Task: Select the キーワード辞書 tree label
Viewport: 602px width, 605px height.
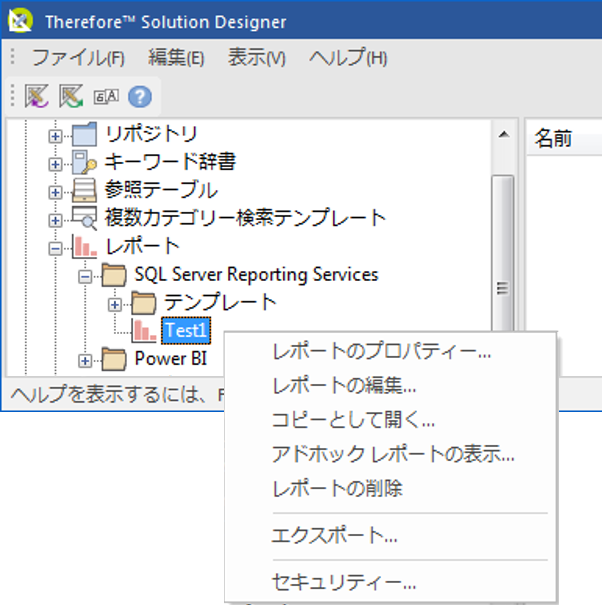Action: (170, 162)
